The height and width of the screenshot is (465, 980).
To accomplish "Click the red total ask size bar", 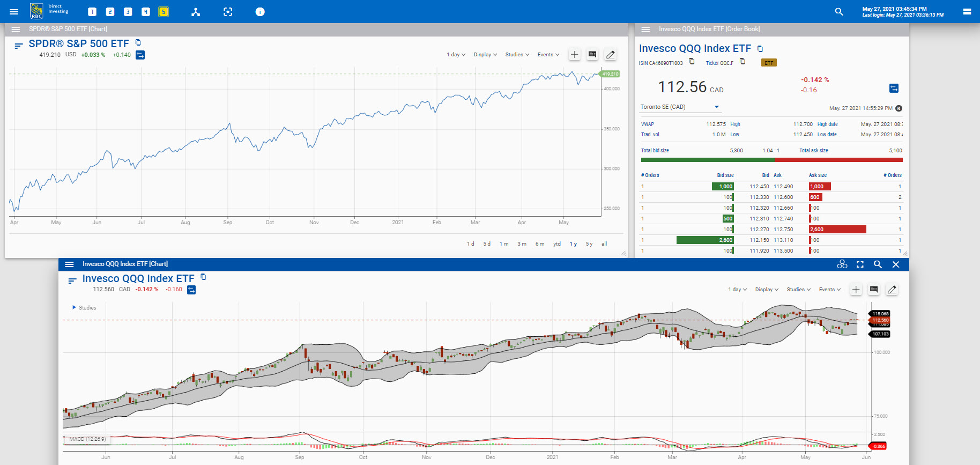I will (x=838, y=160).
